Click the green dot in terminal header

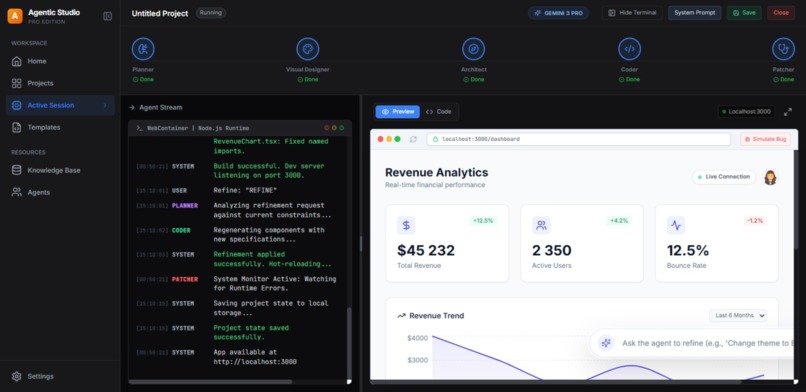pyautogui.click(x=342, y=128)
